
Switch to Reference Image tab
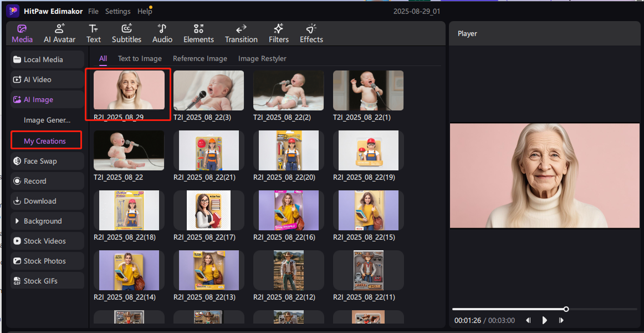click(200, 58)
